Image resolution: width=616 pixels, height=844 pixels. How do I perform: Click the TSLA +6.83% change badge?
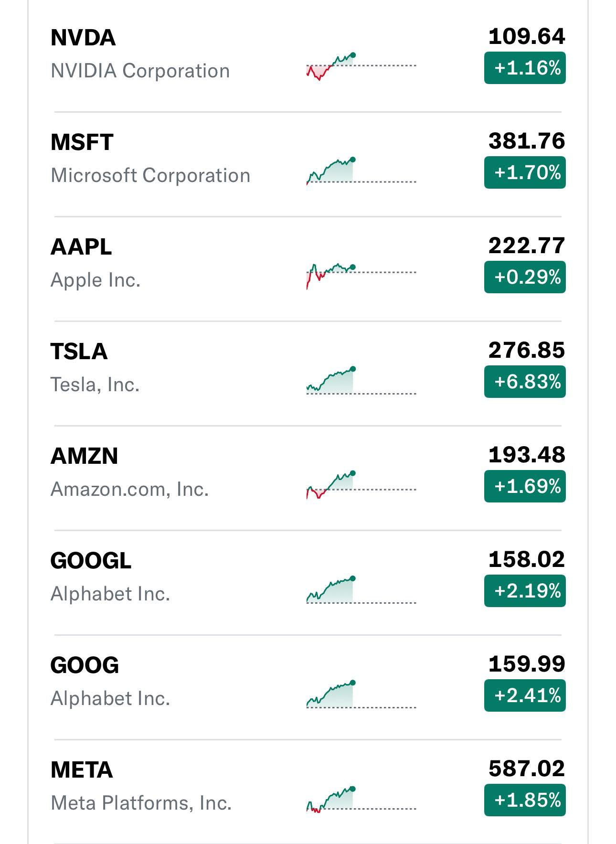tap(525, 382)
